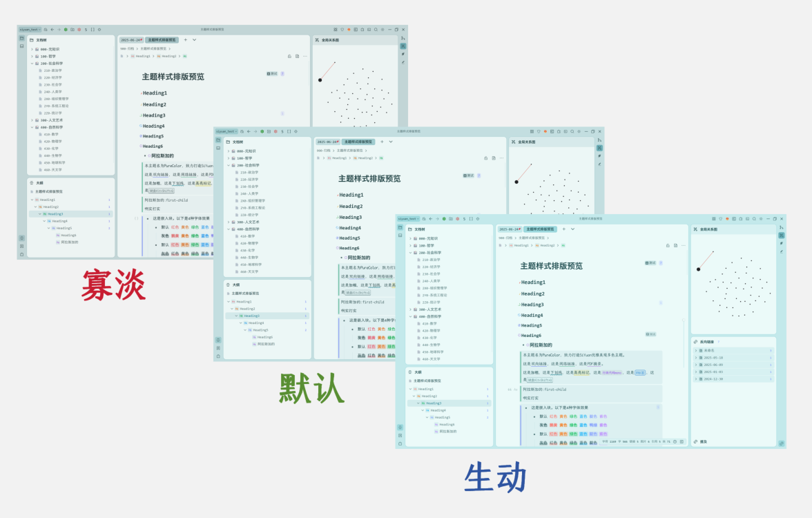Toggle the 大纲 outline panel visibility

(398, 426)
